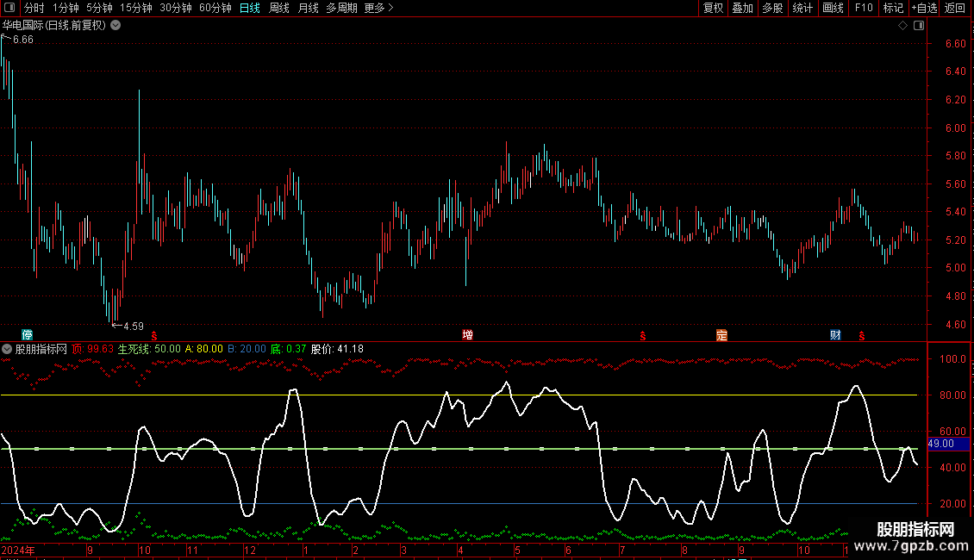Expand the 股朋指标网 indicator dropdown arrow

click(x=8, y=349)
